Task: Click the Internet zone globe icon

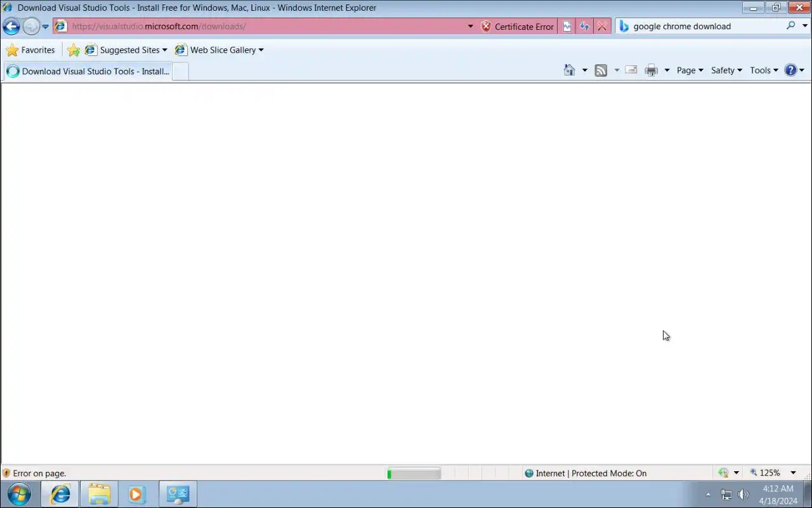Action: (x=529, y=473)
